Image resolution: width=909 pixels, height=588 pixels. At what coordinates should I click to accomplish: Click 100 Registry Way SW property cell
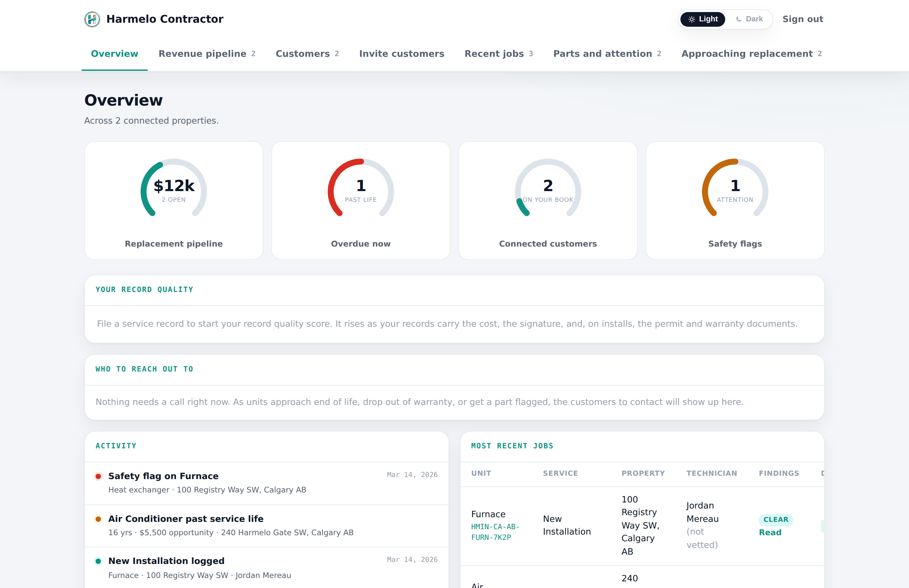point(641,526)
